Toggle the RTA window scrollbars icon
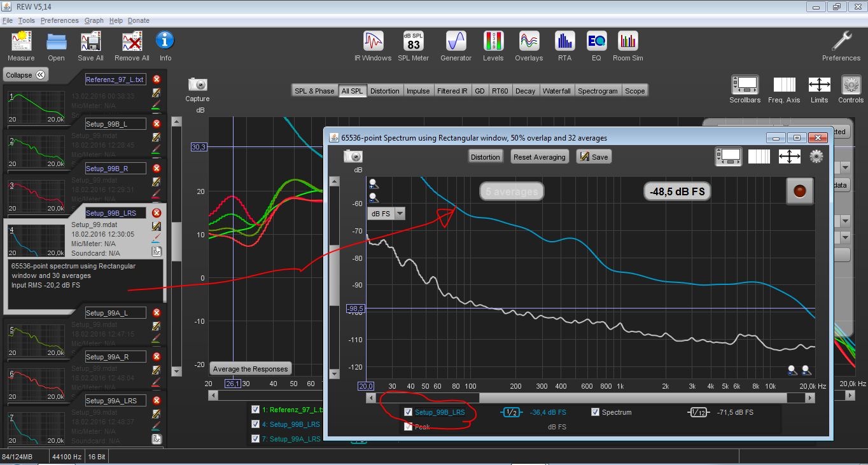Viewport: 868px width, 465px height. tap(728, 156)
